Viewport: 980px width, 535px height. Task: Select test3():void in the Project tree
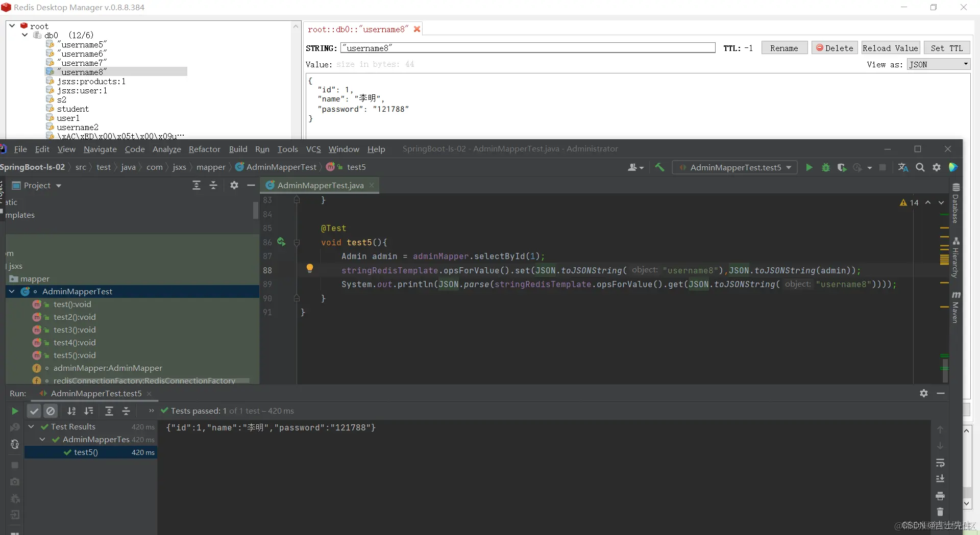(75, 329)
